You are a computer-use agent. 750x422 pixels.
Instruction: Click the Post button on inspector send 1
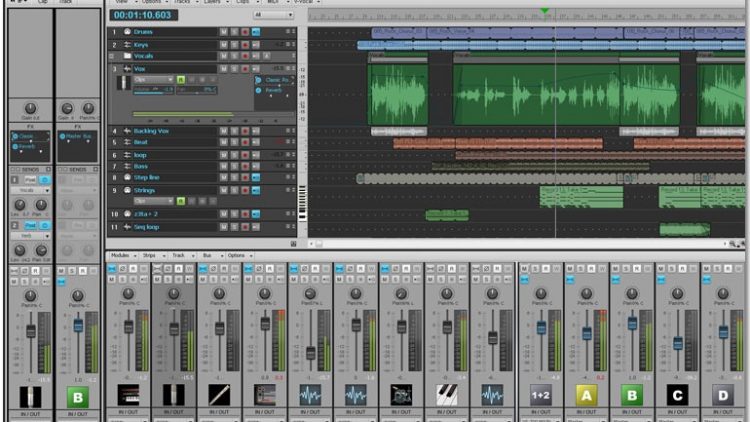coord(30,180)
